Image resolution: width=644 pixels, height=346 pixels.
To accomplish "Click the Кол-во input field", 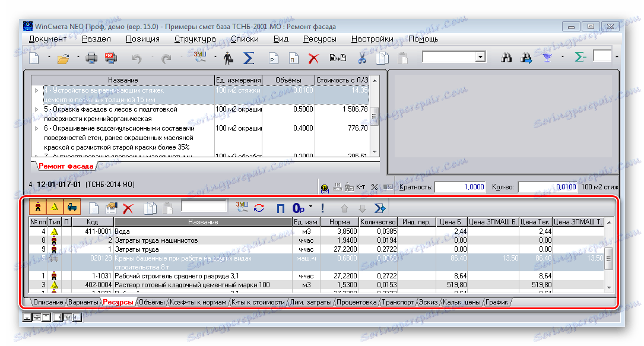I will [x=547, y=187].
